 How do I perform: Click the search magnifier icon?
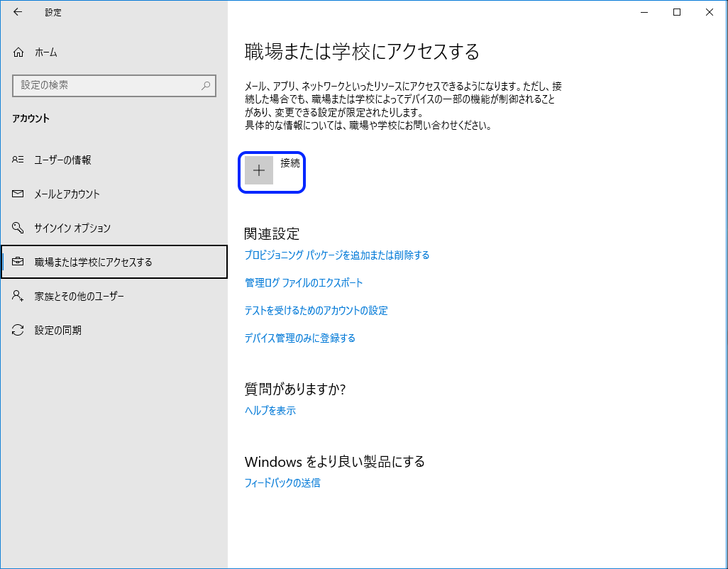[206, 85]
